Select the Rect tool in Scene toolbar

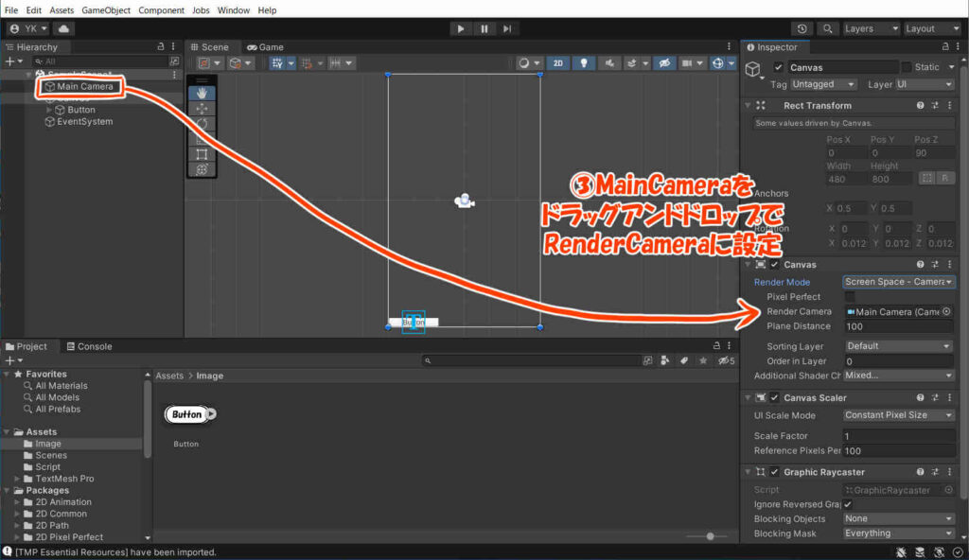[203, 154]
